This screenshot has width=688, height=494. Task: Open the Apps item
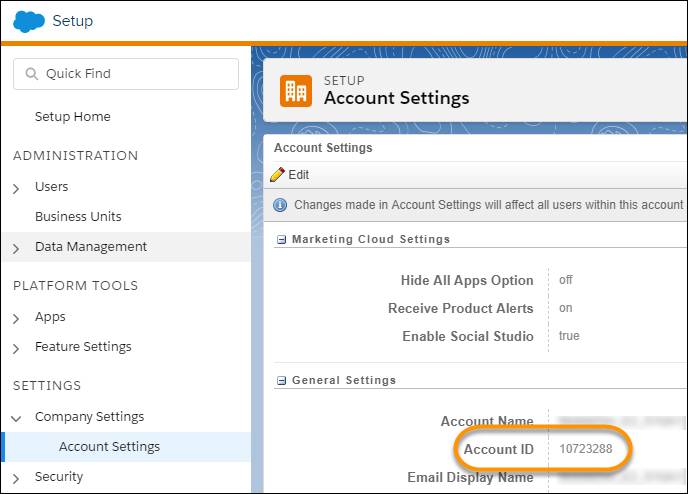(50, 317)
